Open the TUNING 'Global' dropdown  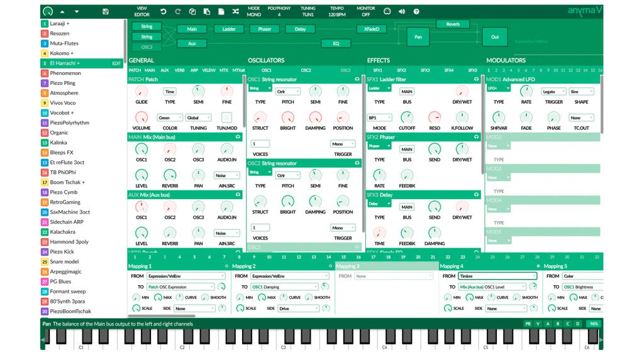point(198,117)
